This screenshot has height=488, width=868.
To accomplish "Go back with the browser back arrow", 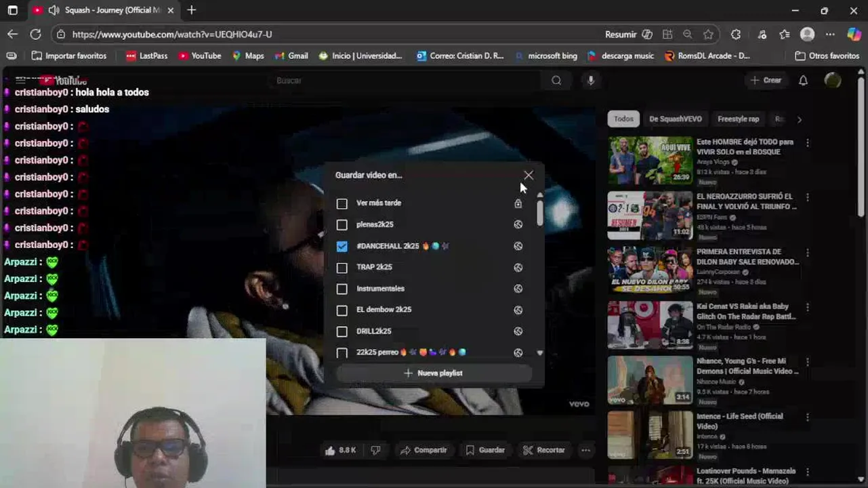I will pos(12,34).
